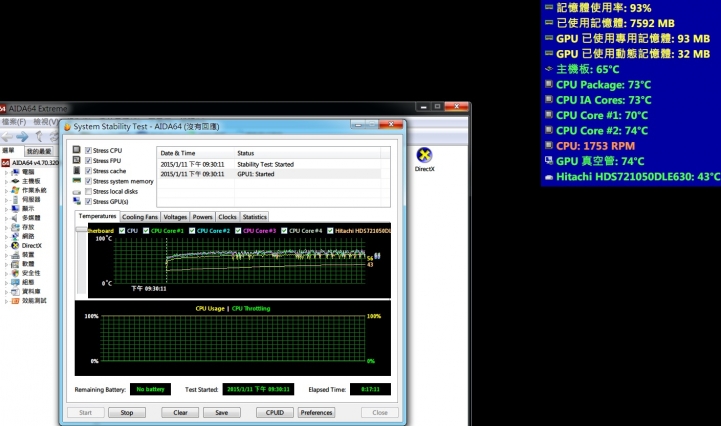Screen dimensions: 721x426
Task: Uncheck the Stress cache checkbox
Action: point(88,171)
